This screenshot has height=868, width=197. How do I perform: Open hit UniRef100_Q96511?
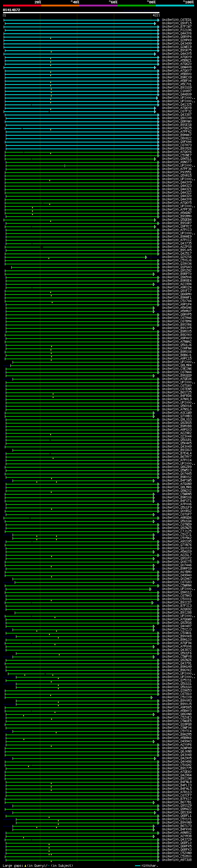(x=176, y=159)
